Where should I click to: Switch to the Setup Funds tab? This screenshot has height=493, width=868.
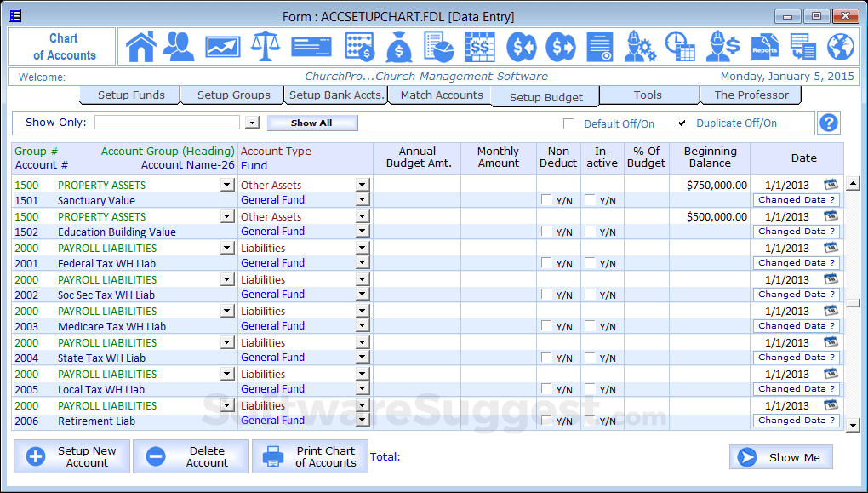[x=129, y=95]
